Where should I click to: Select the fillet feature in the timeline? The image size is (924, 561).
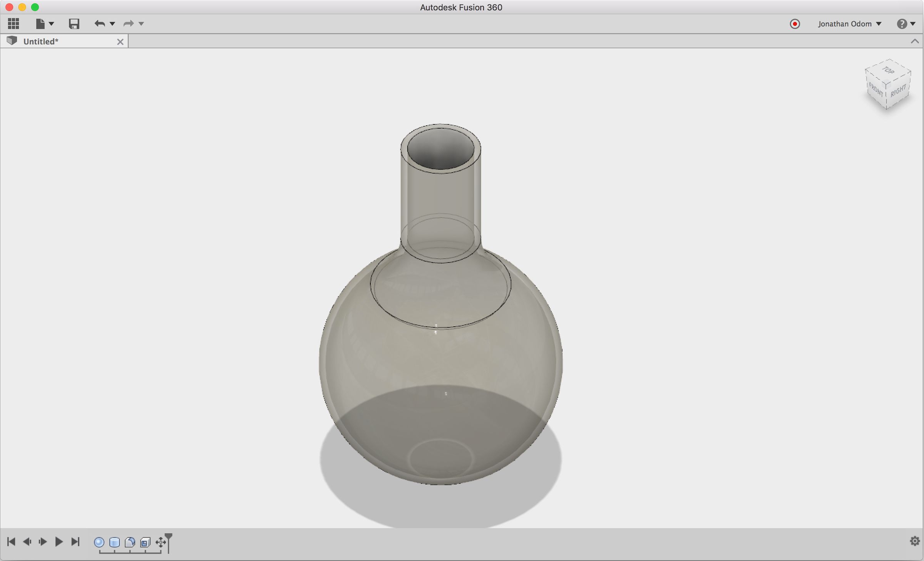click(130, 542)
